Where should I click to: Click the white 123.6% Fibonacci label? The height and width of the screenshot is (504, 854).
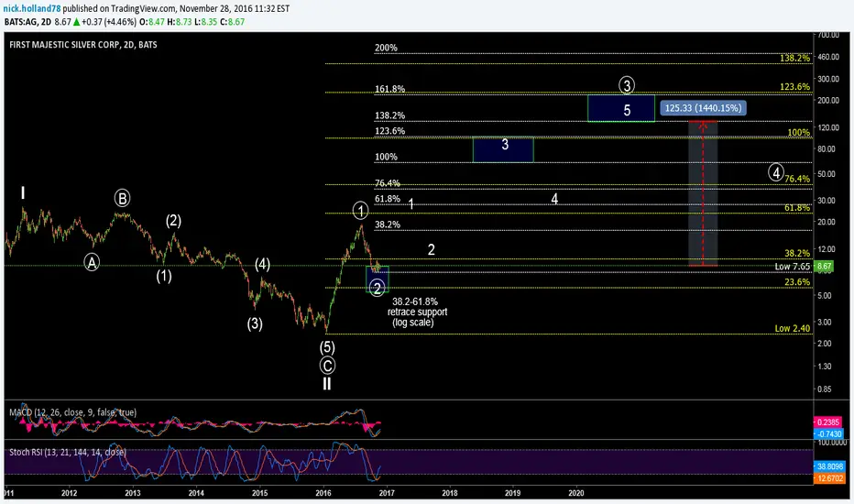(390, 131)
